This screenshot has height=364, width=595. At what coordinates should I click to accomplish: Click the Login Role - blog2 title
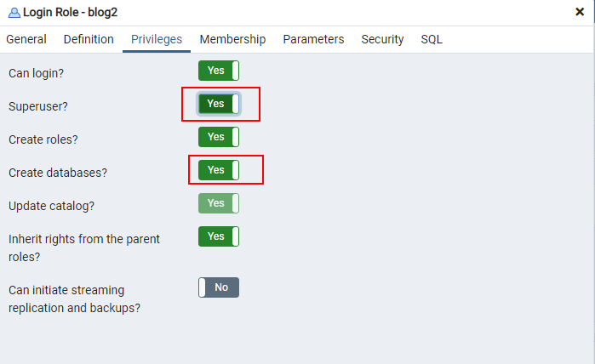[x=70, y=12]
